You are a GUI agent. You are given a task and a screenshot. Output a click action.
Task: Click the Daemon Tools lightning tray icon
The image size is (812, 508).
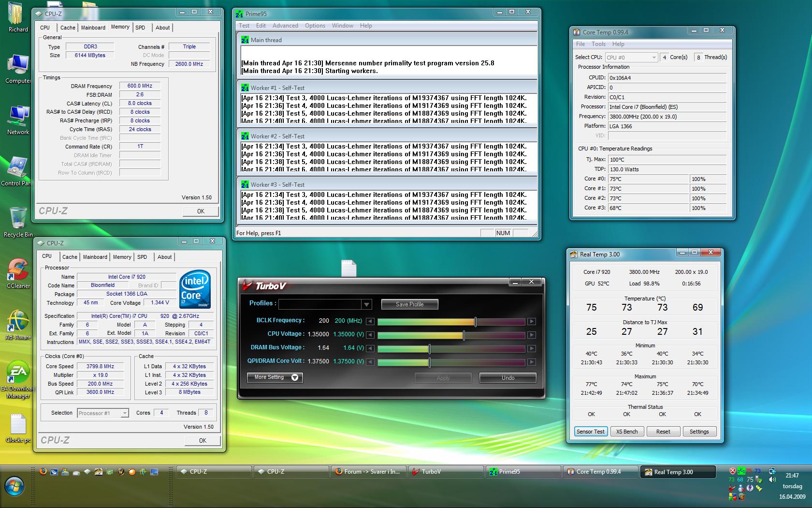point(750,488)
